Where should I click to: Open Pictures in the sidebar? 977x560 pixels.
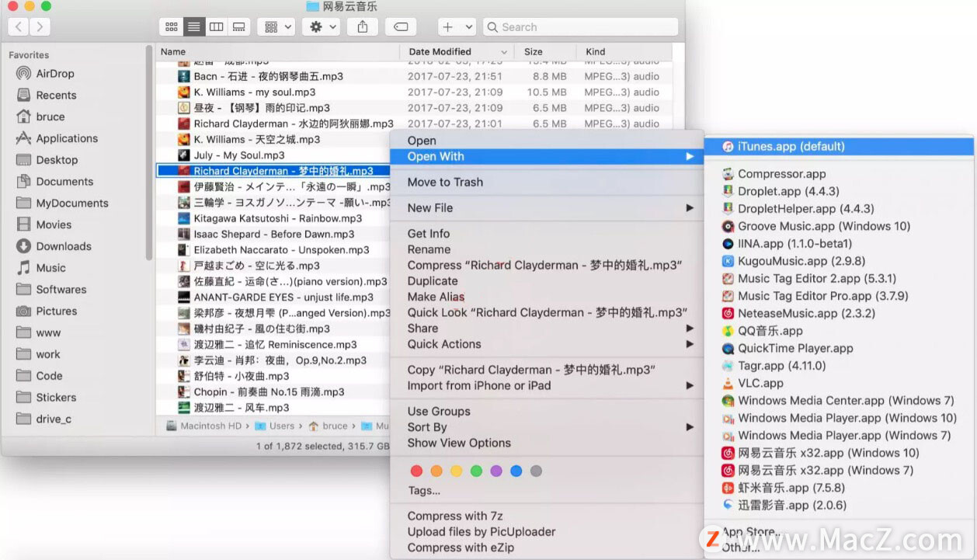[57, 311]
